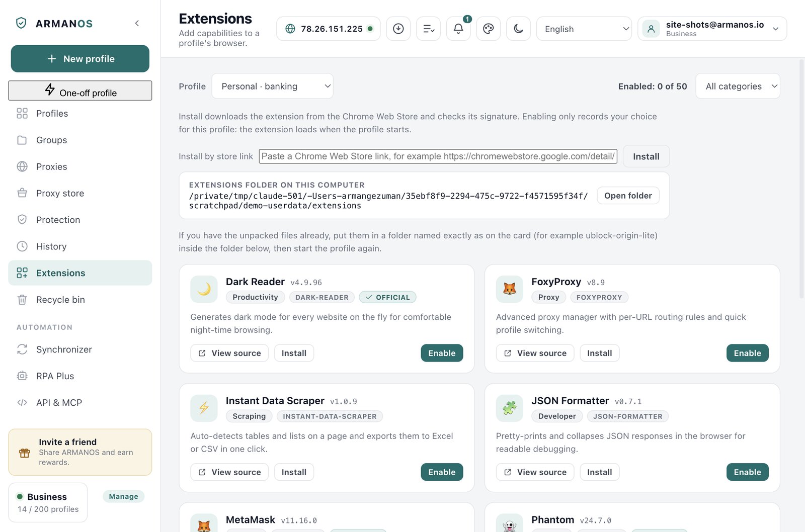Image resolution: width=805 pixels, height=532 pixels.
Task: Open History in sidebar
Action: tap(80, 247)
